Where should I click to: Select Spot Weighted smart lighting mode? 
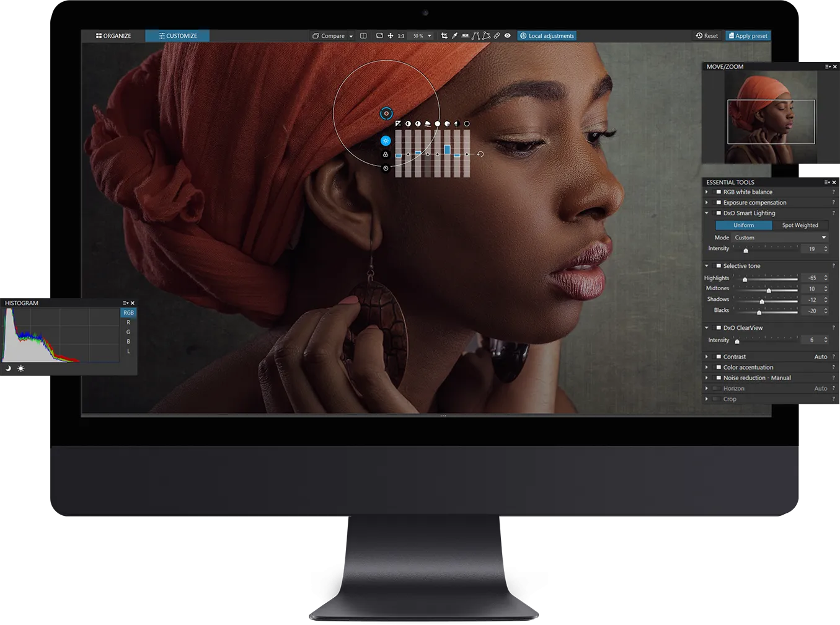tap(800, 225)
